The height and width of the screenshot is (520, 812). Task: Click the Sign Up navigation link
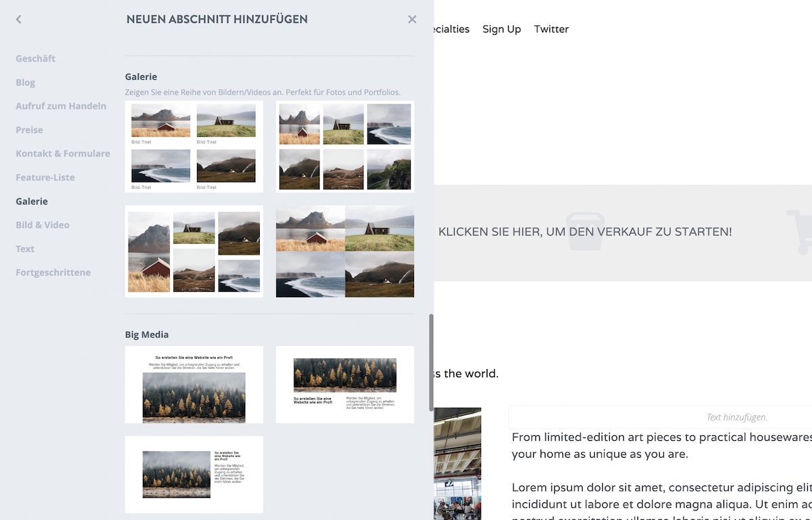coord(501,29)
